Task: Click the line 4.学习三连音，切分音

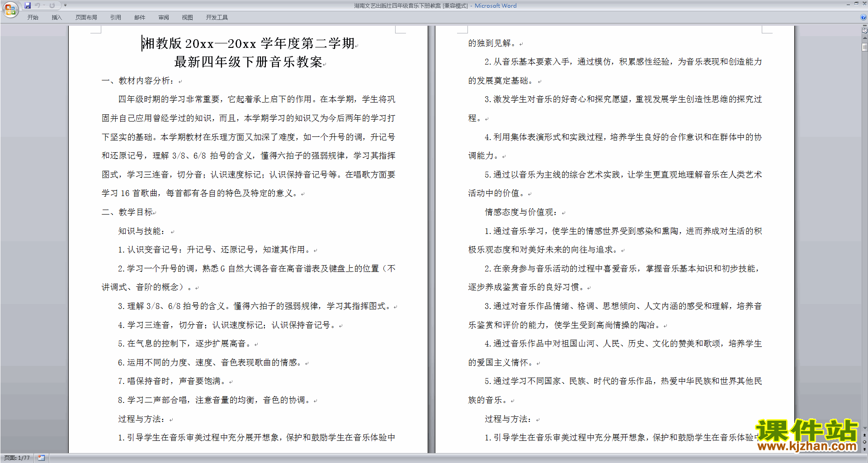Action: pos(227,325)
